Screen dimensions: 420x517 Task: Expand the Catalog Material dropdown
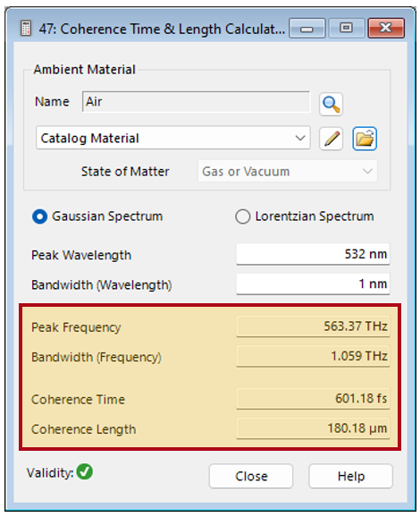(x=173, y=138)
